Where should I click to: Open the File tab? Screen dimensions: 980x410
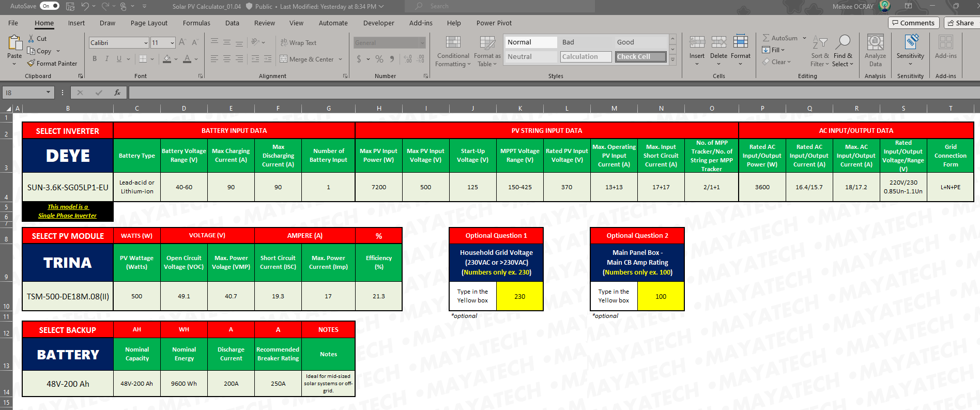13,23
